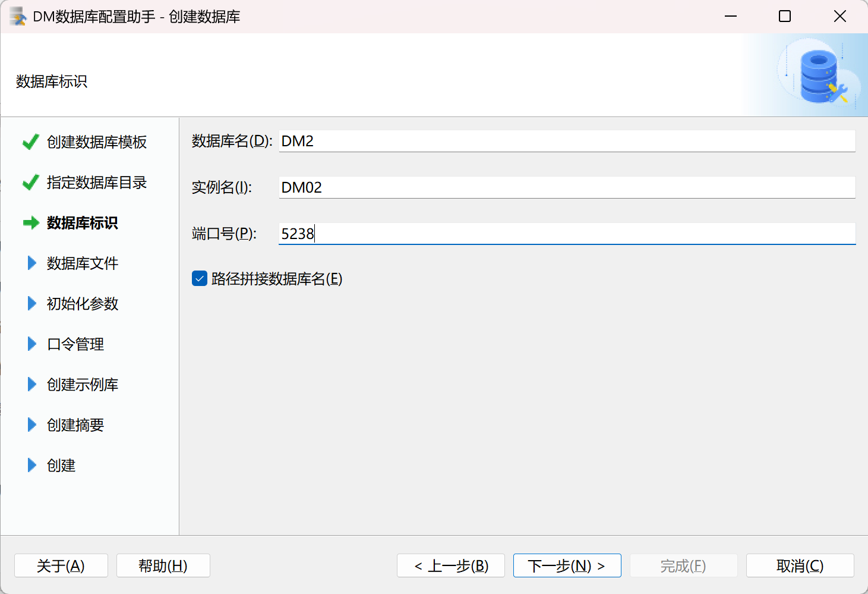868x594 pixels.
Task: Click the 数据库名(D) input field
Action: (567, 141)
